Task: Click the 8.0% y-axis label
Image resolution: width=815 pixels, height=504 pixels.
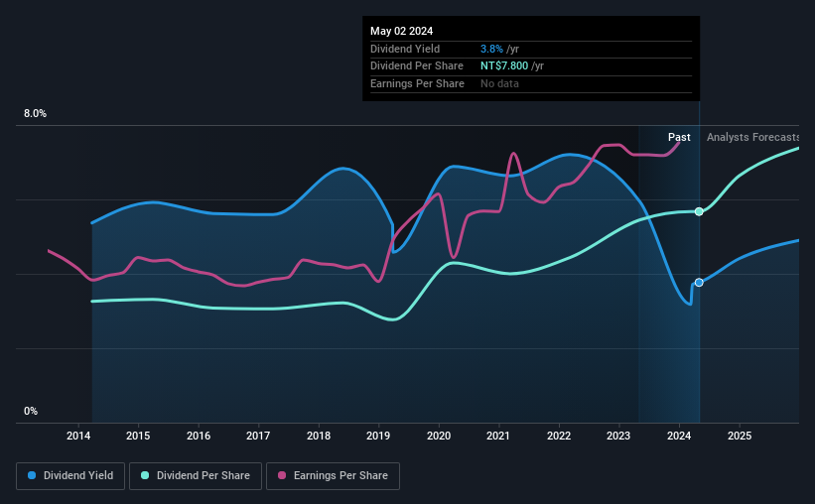Action: pyautogui.click(x=35, y=114)
